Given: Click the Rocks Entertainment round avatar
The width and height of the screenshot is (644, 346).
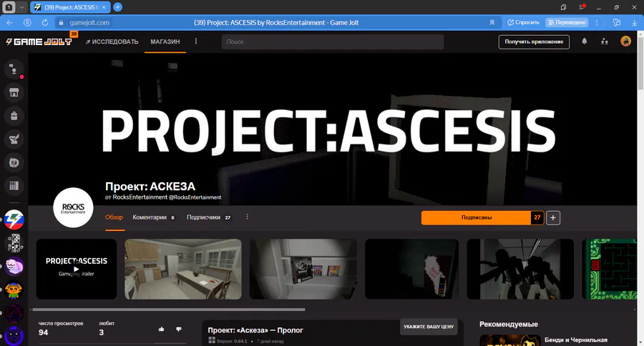Looking at the screenshot, I should pyautogui.click(x=73, y=208).
